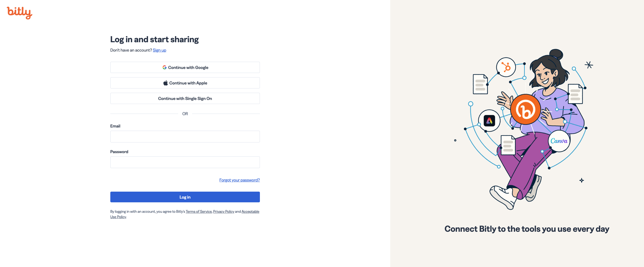Click the Canva logo circle in the illustration

(560, 141)
